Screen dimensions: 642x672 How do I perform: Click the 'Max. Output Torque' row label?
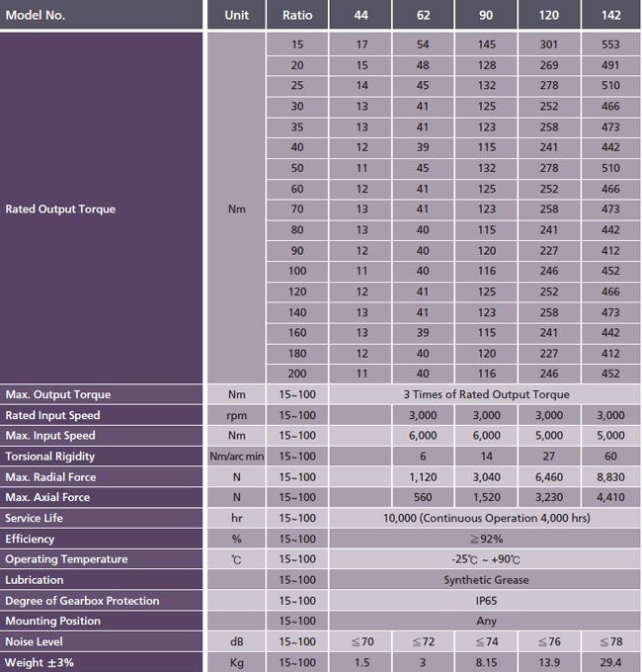[101, 394]
